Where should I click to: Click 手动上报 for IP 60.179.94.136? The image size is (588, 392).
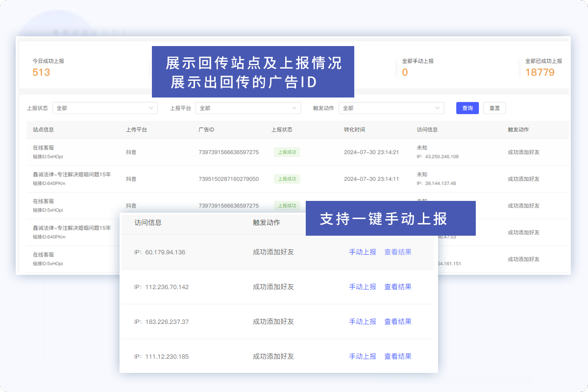point(363,252)
